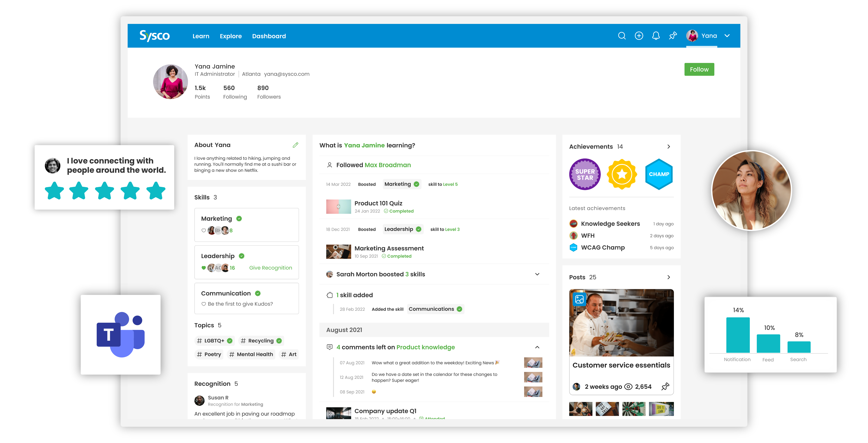The image size is (868, 443).
Task: Open the search icon in the top bar
Action: [x=622, y=36]
